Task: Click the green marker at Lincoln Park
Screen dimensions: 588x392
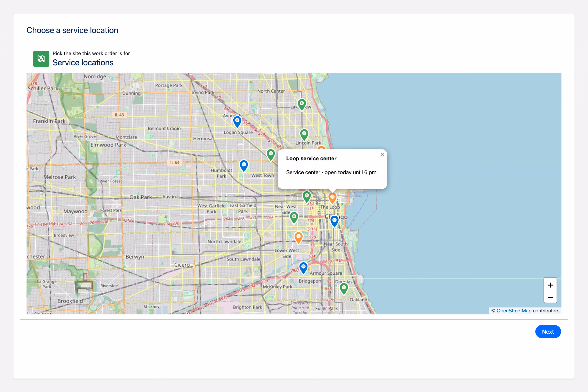Action: 304,135
